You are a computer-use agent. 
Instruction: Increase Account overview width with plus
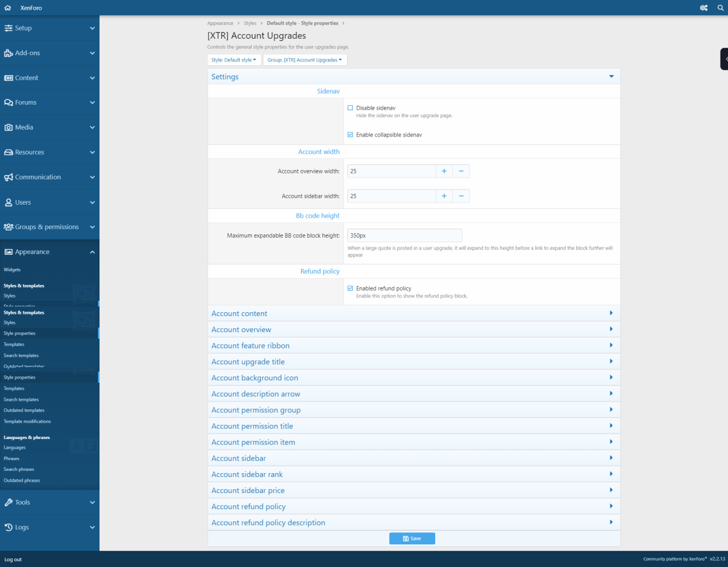click(x=444, y=171)
